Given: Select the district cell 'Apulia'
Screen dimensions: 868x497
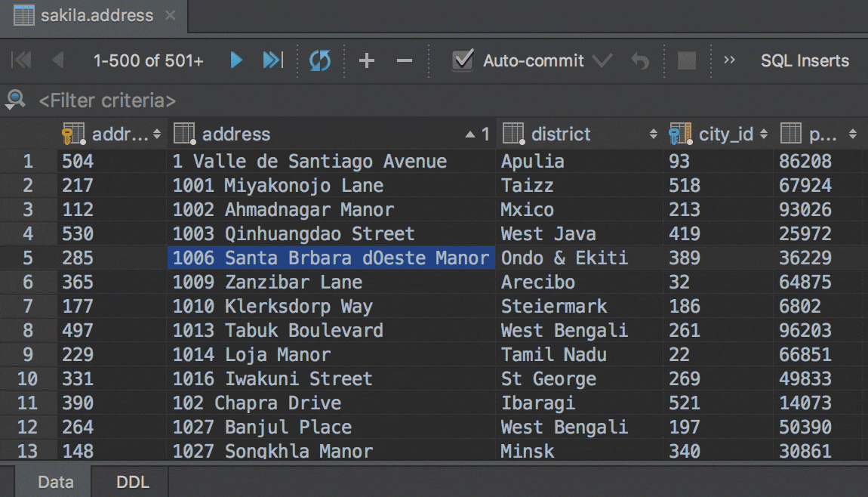Looking at the screenshot, I should tap(580, 161).
